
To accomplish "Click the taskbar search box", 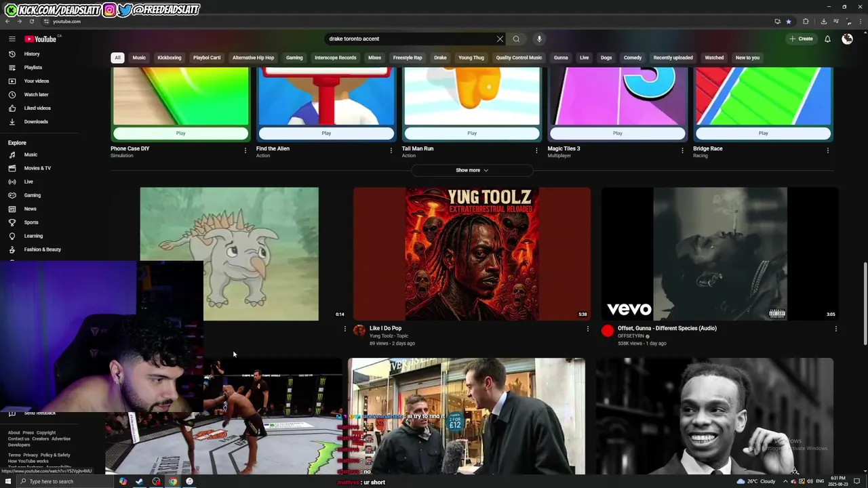I will (x=64, y=481).
